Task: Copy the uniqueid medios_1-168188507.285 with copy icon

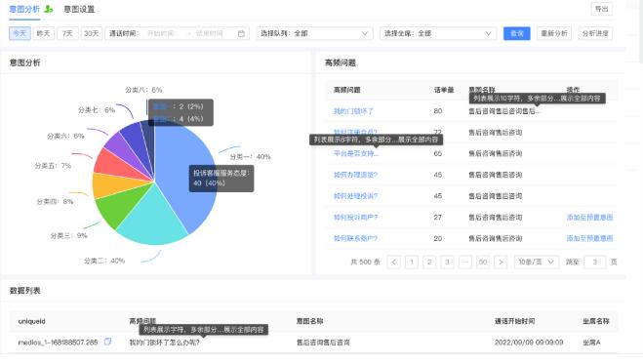Action: [107, 342]
